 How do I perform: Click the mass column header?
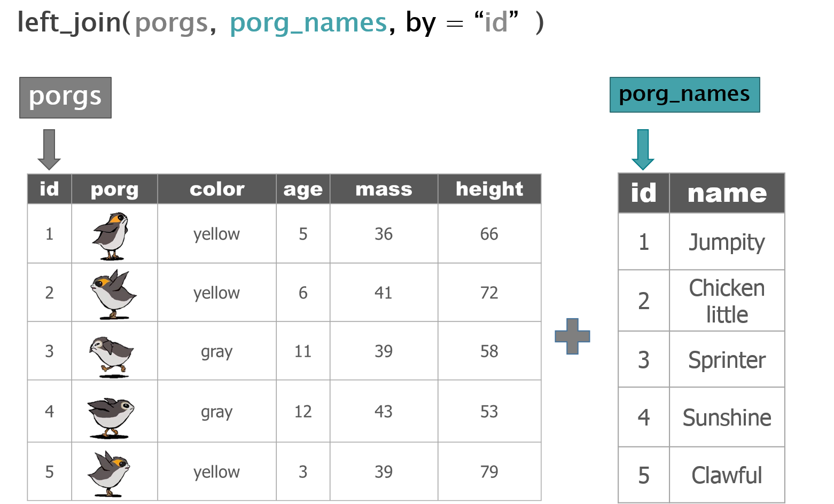tap(384, 189)
